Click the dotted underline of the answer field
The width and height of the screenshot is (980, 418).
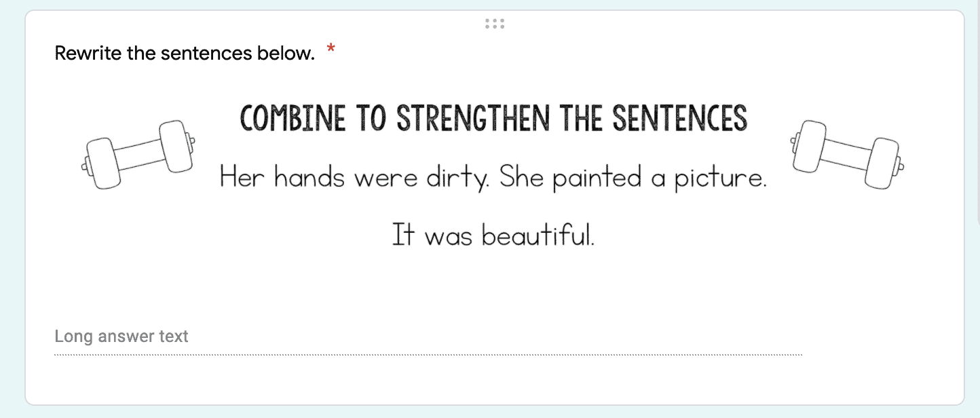coord(428,355)
